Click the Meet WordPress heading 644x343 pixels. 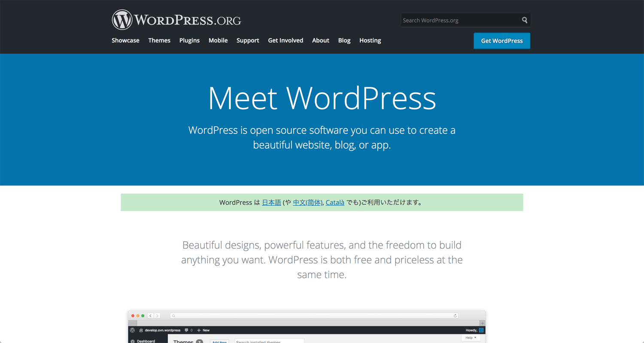322,98
